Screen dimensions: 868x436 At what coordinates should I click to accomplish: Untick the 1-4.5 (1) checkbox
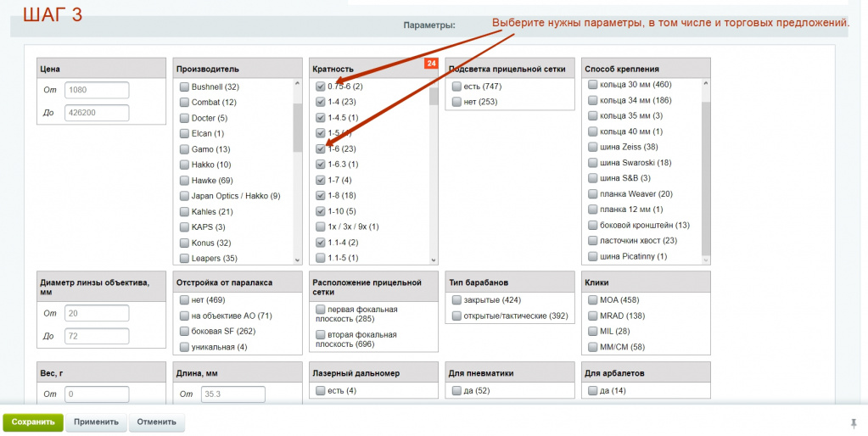pos(321,118)
